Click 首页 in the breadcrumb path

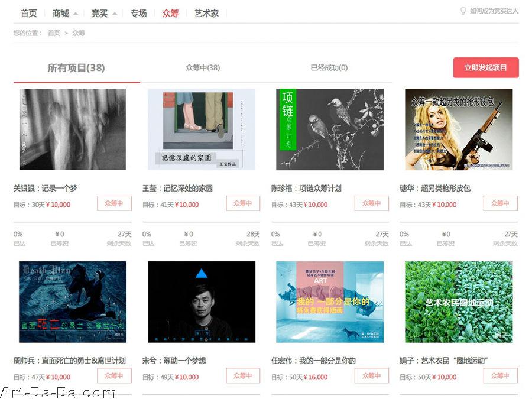click(x=54, y=33)
